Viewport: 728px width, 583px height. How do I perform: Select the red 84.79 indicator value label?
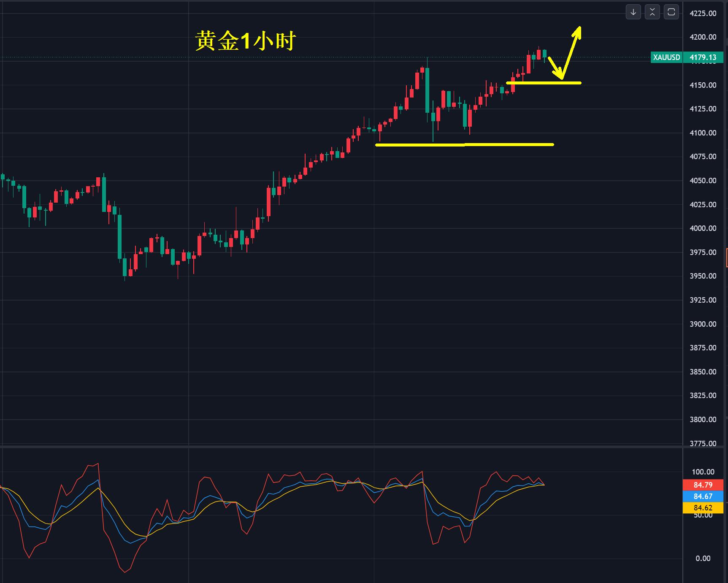point(703,485)
